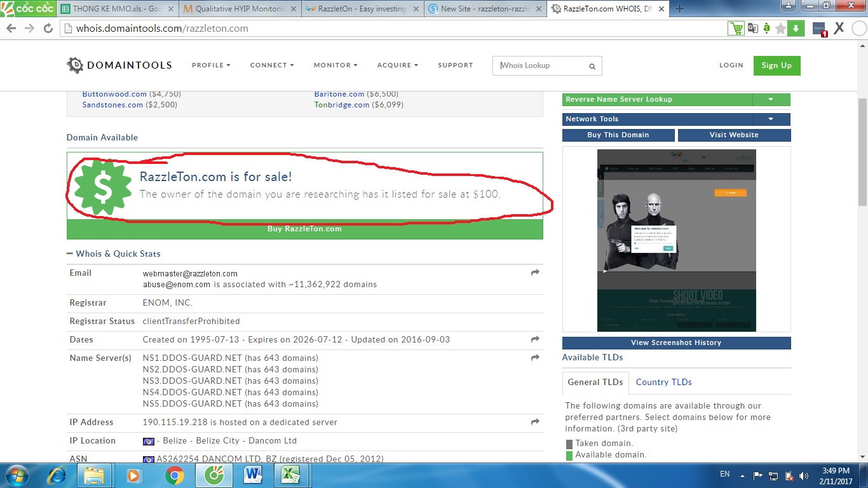
Task: Click the share arrow in Name Server(s) row
Action: click(x=535, y=358)
